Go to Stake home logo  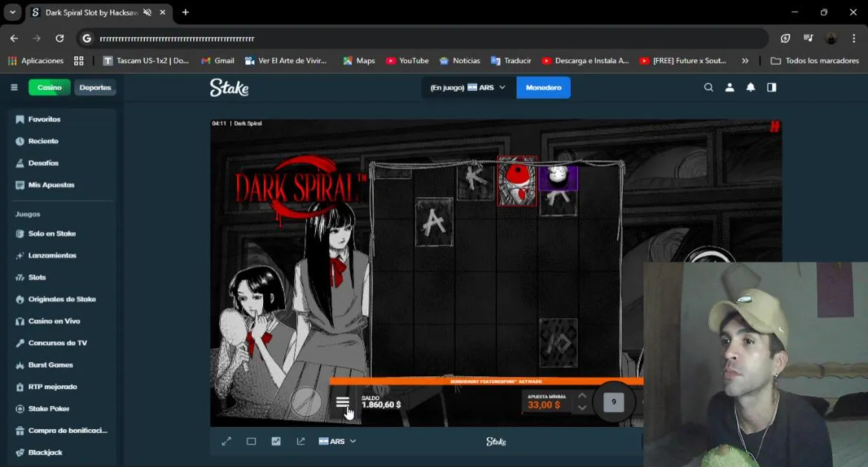229,88
